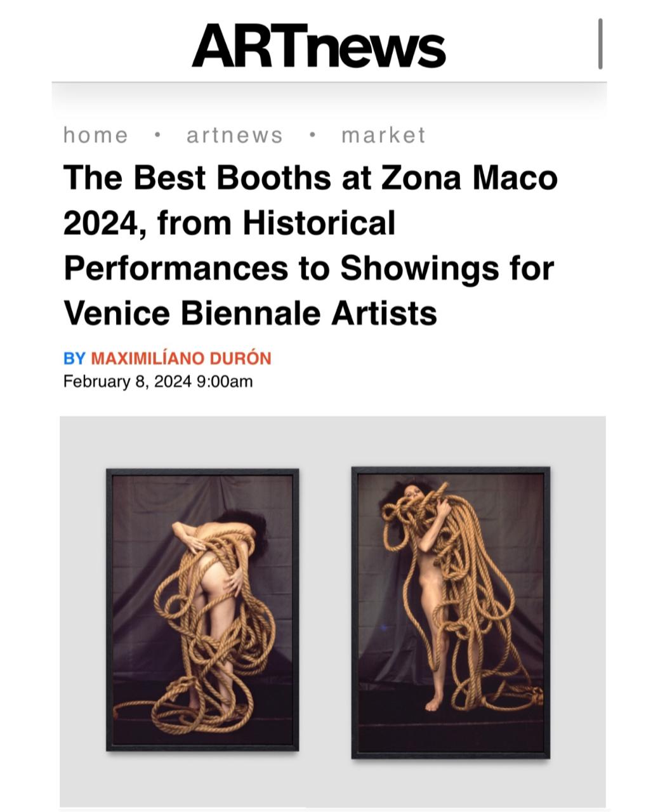Open the left framed rope photograph
The height and width of the screenshot is (812, 665).
202,609
